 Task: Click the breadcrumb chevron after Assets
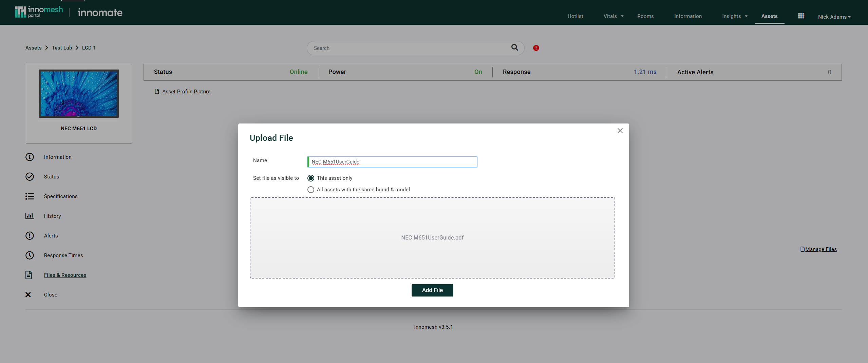46,48
